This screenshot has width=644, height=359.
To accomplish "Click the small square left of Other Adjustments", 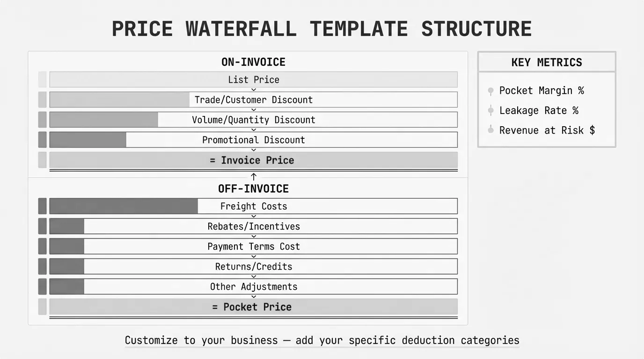I will tap(42, 287).
